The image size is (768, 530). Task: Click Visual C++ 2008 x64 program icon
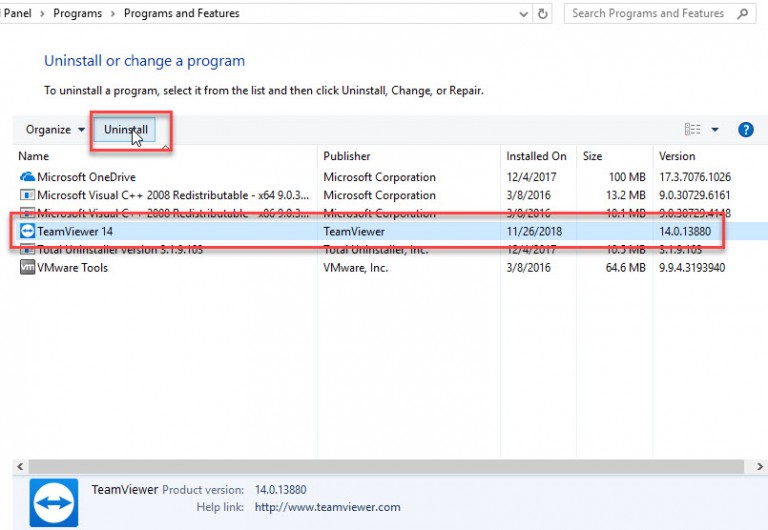point(27,195)
